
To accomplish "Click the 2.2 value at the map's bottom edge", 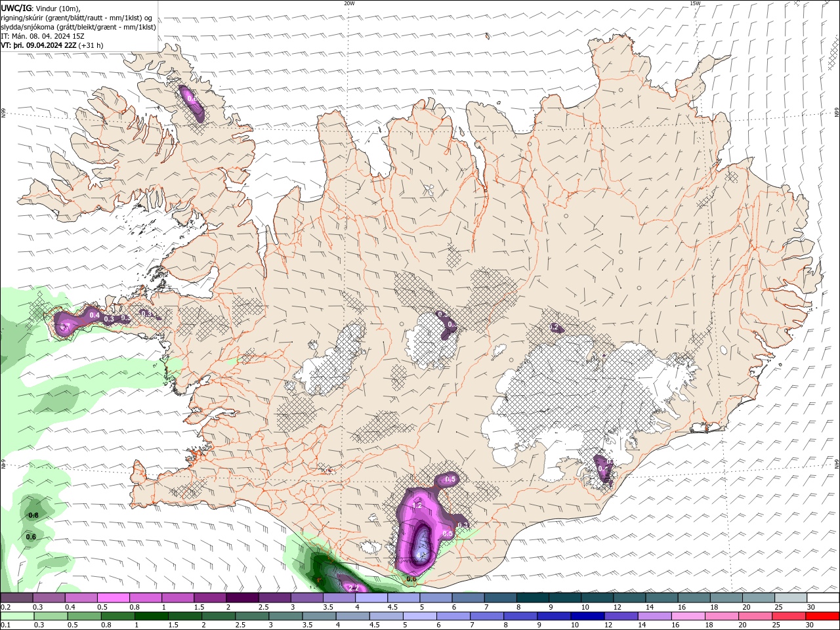I will [354, 587].
